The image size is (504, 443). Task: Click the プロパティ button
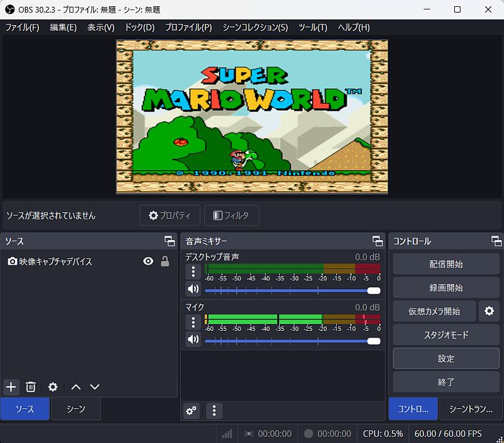point(169,215)
